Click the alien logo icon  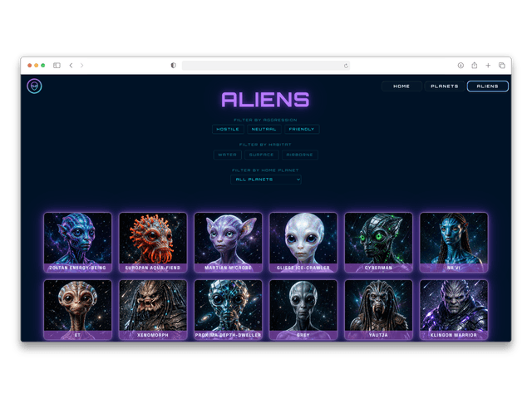(x=34, y=86)
